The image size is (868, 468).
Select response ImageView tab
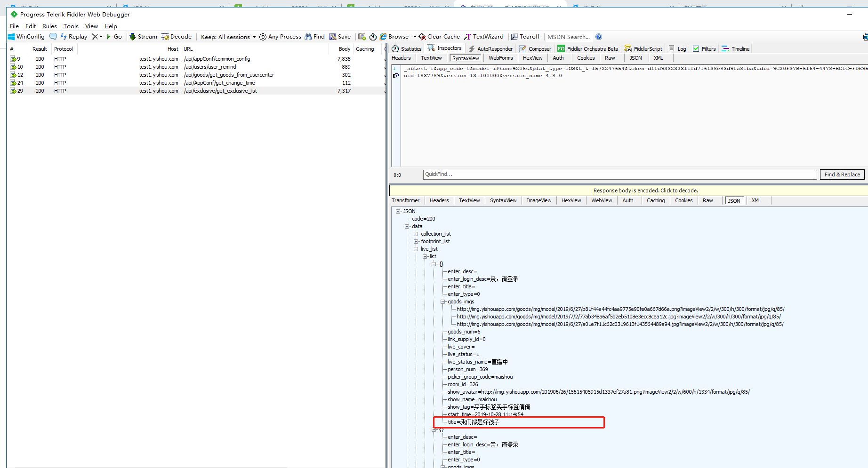coord(539,201)
